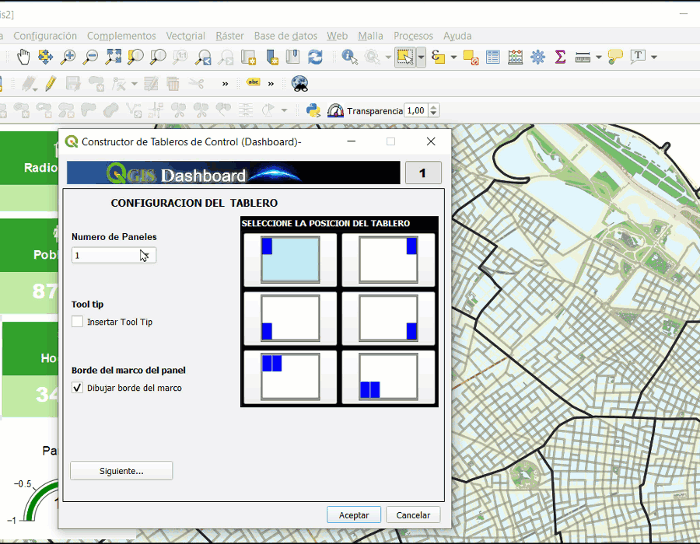Open the Python console icon
Image resolution: width=700 pixels, height=544 pixels.
click(x=312, y=110)
